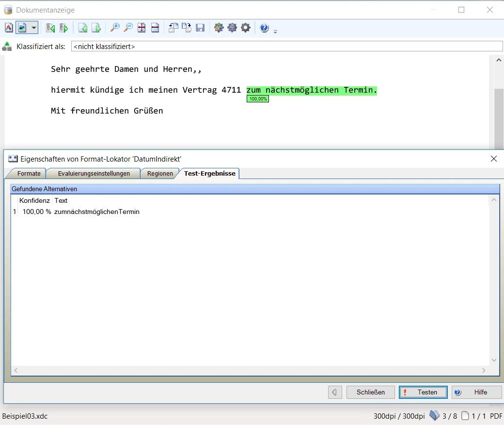Go to the previous page icon
Screen dimensions: 504x425
(83, 28)
